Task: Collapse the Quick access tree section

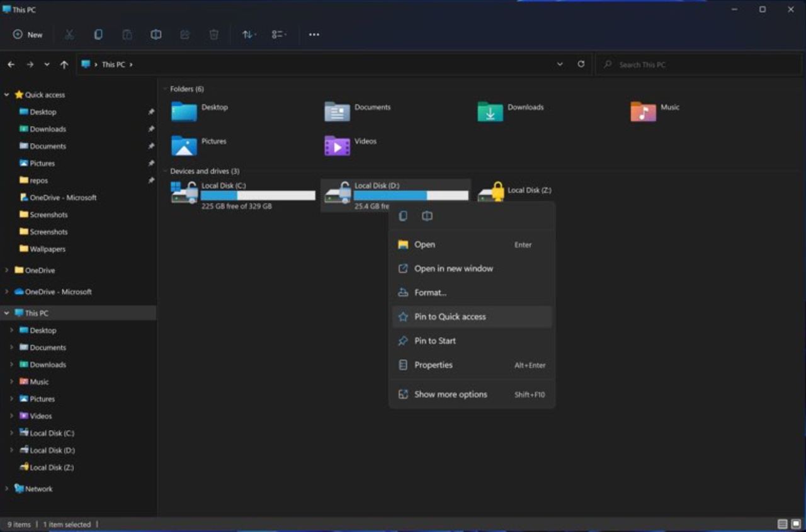Action: tap(6, 94)
